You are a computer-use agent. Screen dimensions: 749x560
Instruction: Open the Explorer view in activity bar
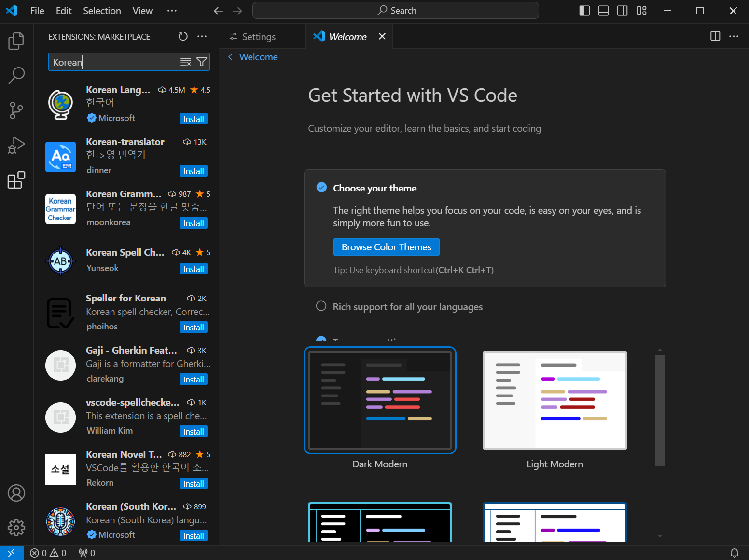click(x=16, y=41)
